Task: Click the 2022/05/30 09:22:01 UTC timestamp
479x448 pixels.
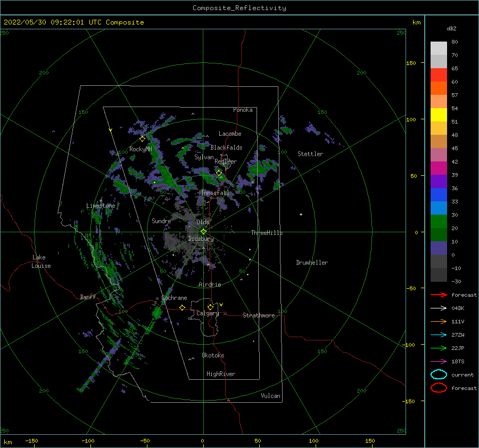Action: pos(53,22)
